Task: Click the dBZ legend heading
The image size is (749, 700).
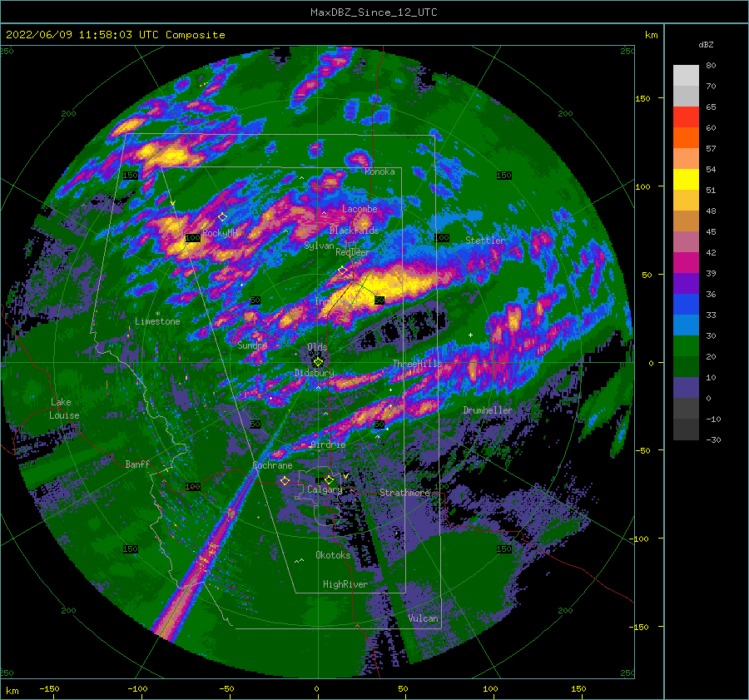Action: coord(706,44)
